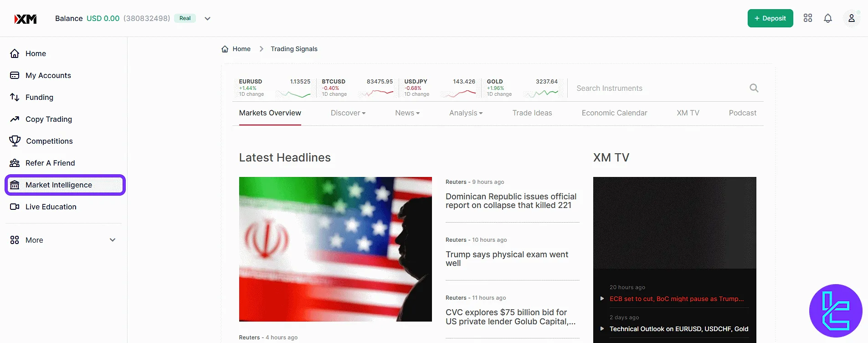The width and height of the screenshot is (868, 343).
Task: Open the Trump physical exam headline
Action: [507, 259]
